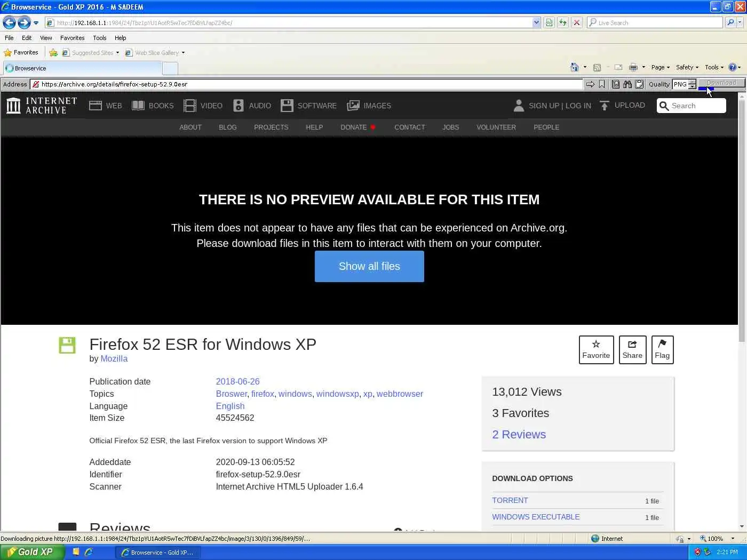Screen dimensions: 747x560
Task: Open the SOFTWARE section
Action: pyautogui.click(x=308, y=106)
